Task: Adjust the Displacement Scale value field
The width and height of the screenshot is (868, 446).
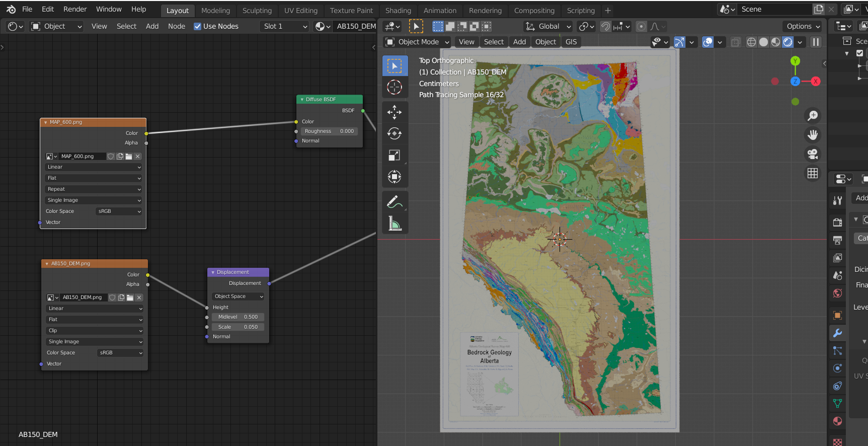Action: 238,327
